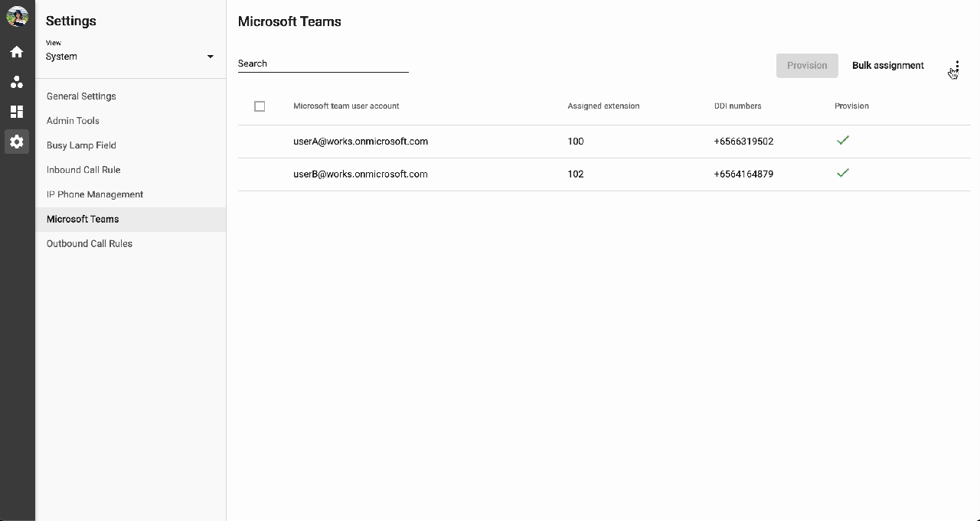Click Microsoft team user account column header
This screenshot has height=521, width=980.
(346, 106)
